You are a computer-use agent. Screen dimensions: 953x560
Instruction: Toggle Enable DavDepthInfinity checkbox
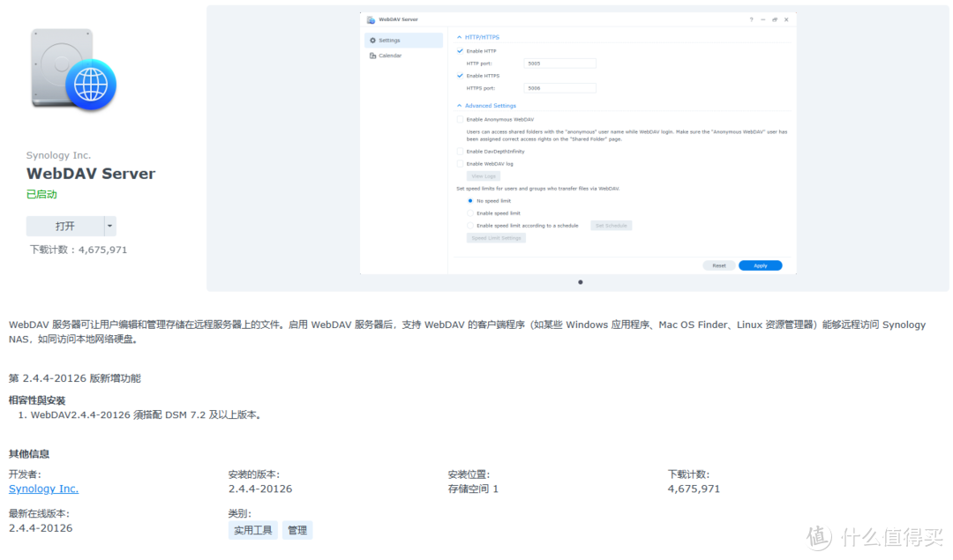pyautogui.click(x=460, y=151)
